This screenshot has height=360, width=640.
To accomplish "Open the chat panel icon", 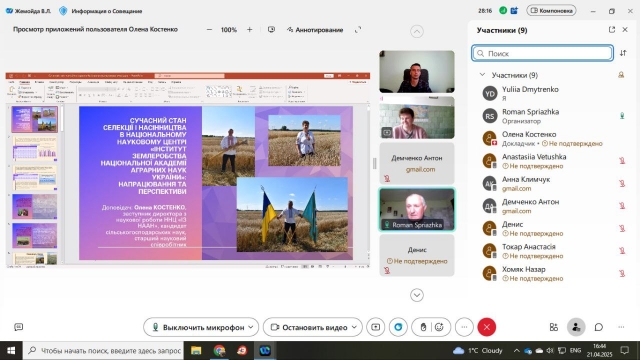I will tap(599, 327).
